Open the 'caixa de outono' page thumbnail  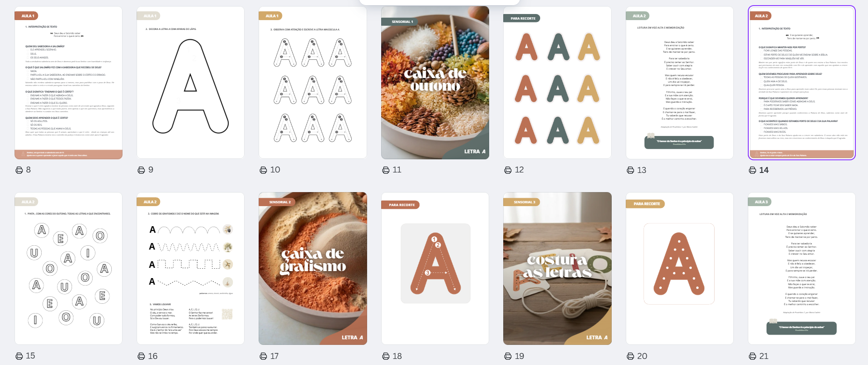[435, 83]
